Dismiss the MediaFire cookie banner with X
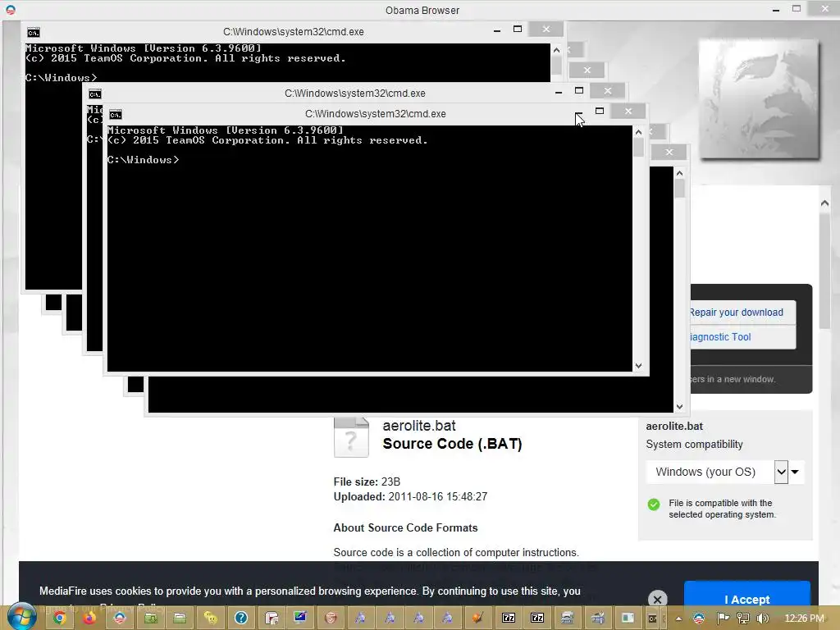 [x=657, y=600]
